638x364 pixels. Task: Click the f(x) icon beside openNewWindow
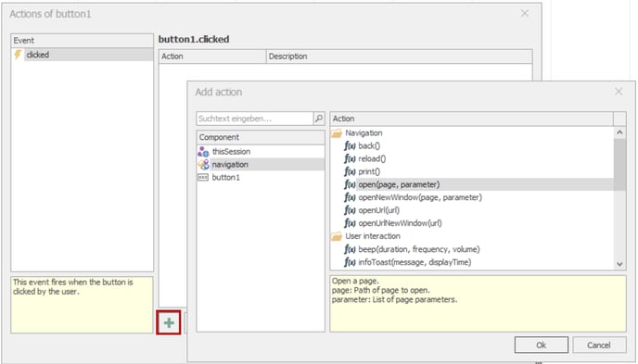pos(350,197)
